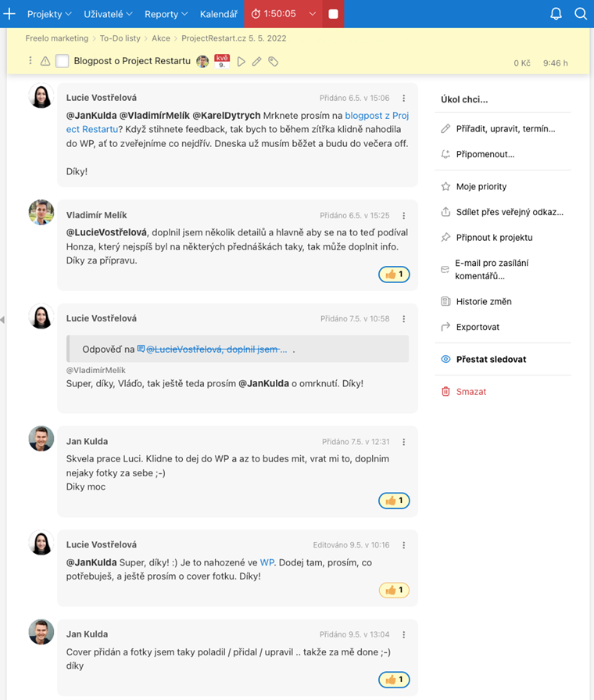Screen dimensions: 594x700
Task: Mark Blogpost o Project Restartu task complete
Action: click(x=63, y=61)
